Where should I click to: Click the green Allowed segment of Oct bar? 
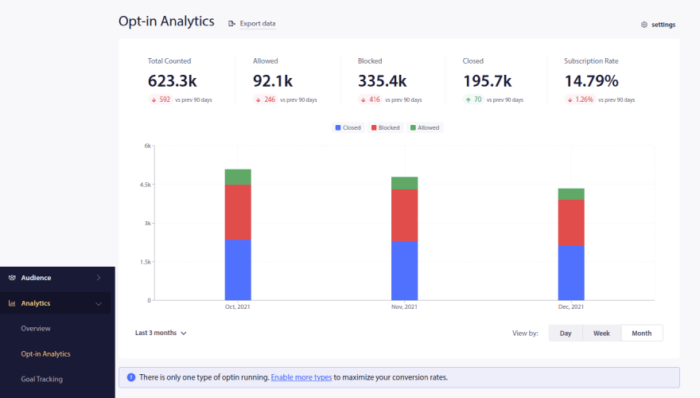[x=238, y=177]
